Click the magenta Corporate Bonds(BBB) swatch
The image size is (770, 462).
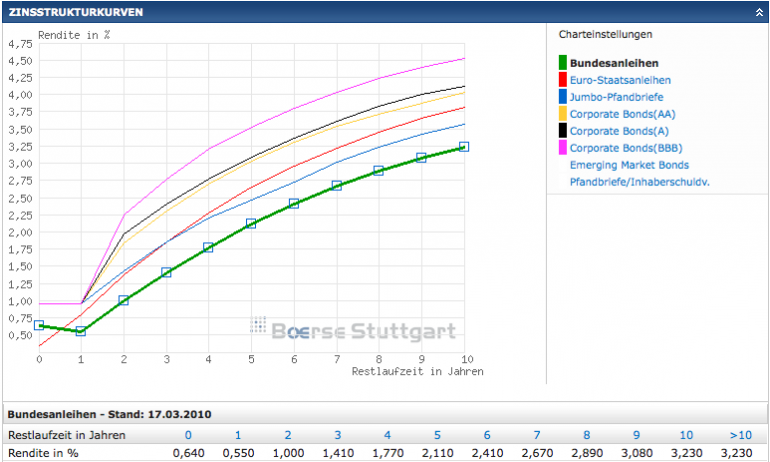click(563, 148)
